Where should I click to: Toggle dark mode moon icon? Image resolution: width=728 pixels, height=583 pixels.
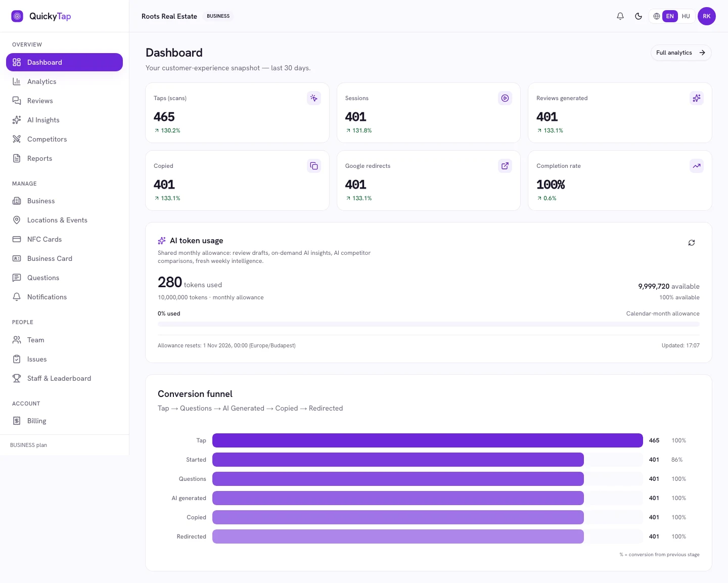[x=639, y=16]
